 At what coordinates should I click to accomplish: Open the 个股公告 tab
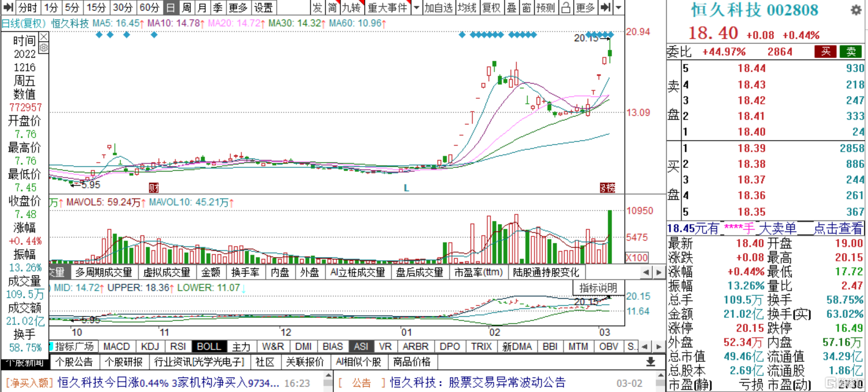tap(74, 362)
